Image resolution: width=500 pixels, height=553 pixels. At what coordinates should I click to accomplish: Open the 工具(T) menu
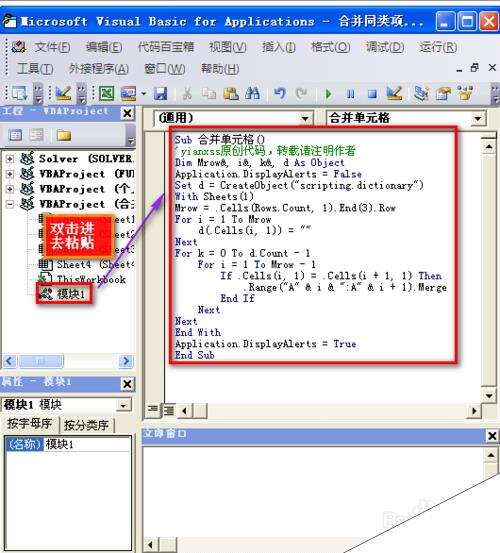pos(35,69)
